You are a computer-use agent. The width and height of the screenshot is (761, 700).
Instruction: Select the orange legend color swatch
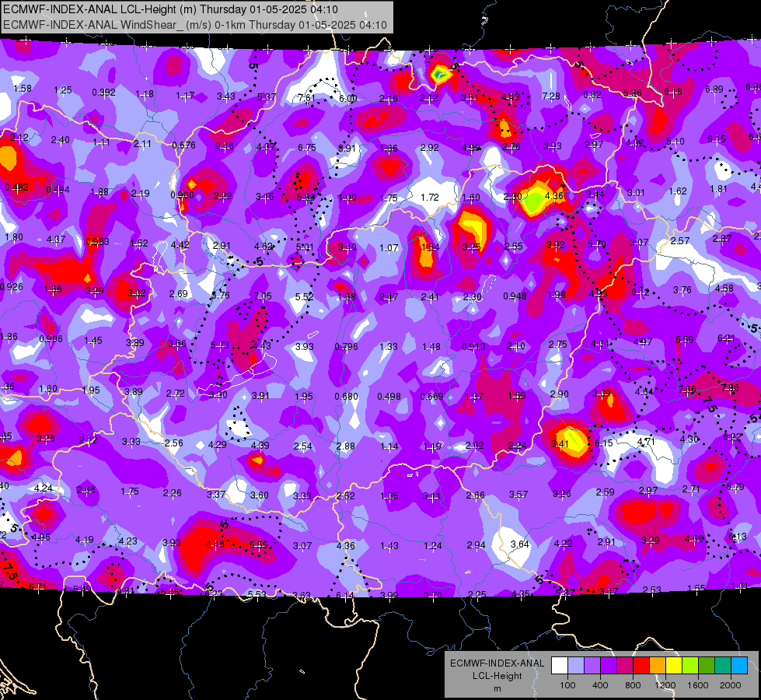[x=657, y=665]
